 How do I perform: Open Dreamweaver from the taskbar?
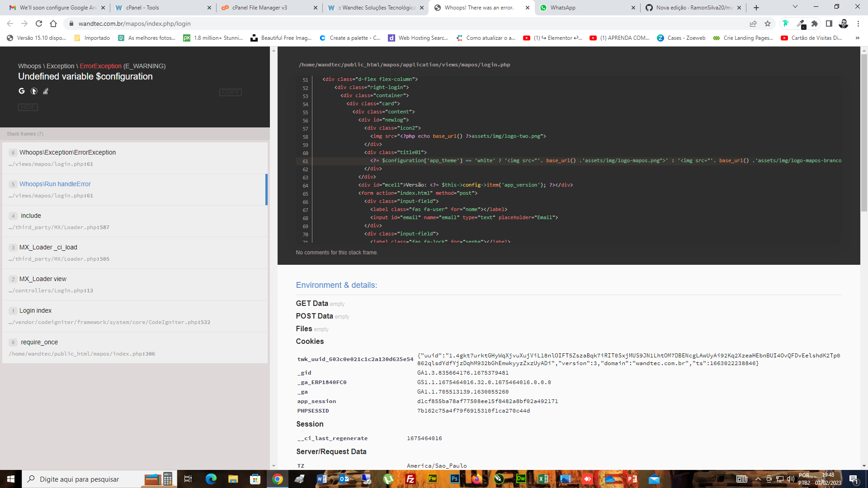coord(521,479)
